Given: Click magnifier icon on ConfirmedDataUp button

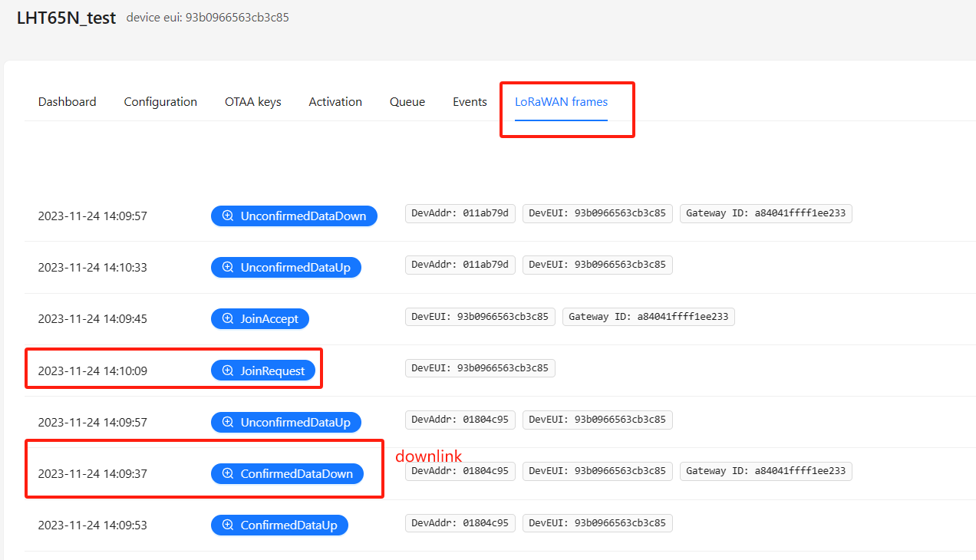Looking at the screenshot, I should (228, 525).
